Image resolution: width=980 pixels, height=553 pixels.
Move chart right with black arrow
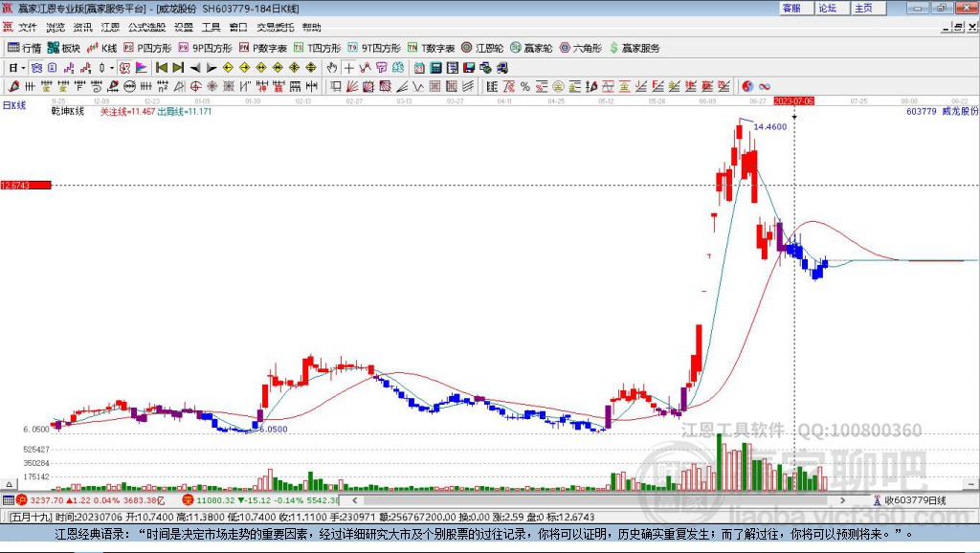tap(212, 68)
